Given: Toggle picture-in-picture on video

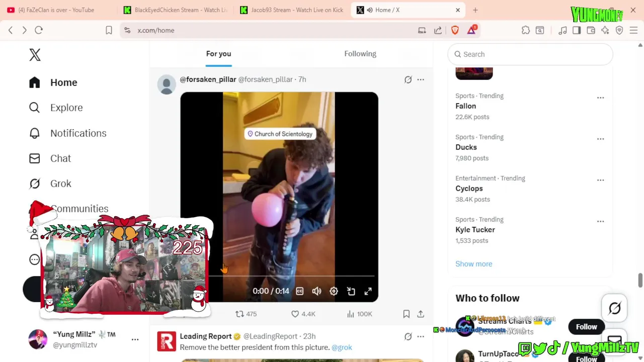Looking at the screenshot, I should click(x=351, y=291).
